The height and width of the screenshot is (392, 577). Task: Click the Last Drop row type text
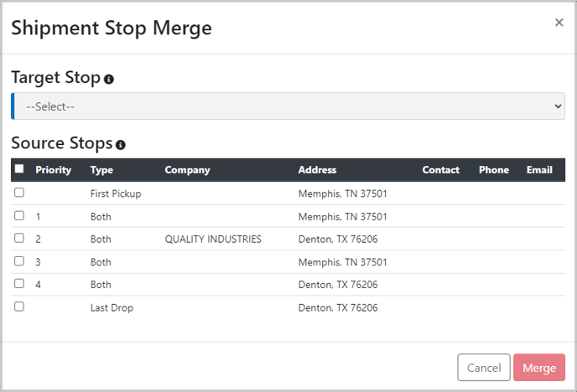[112, 307]
